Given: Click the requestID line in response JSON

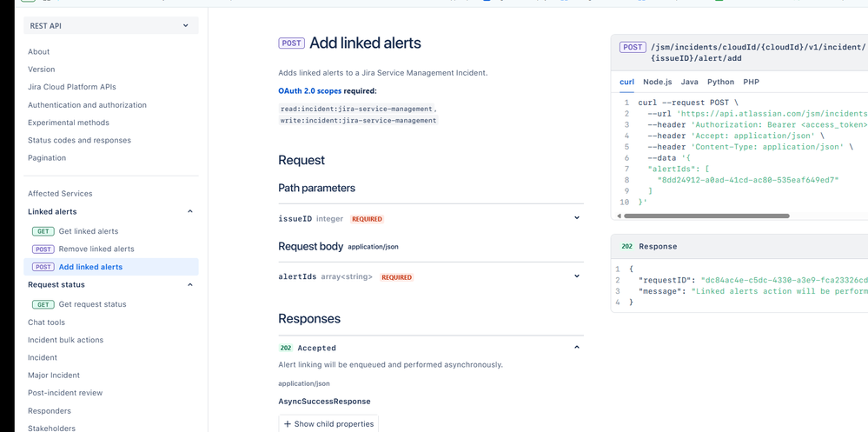Looking at the screenshot, I should pyautogui.click(x=752, y=280).
